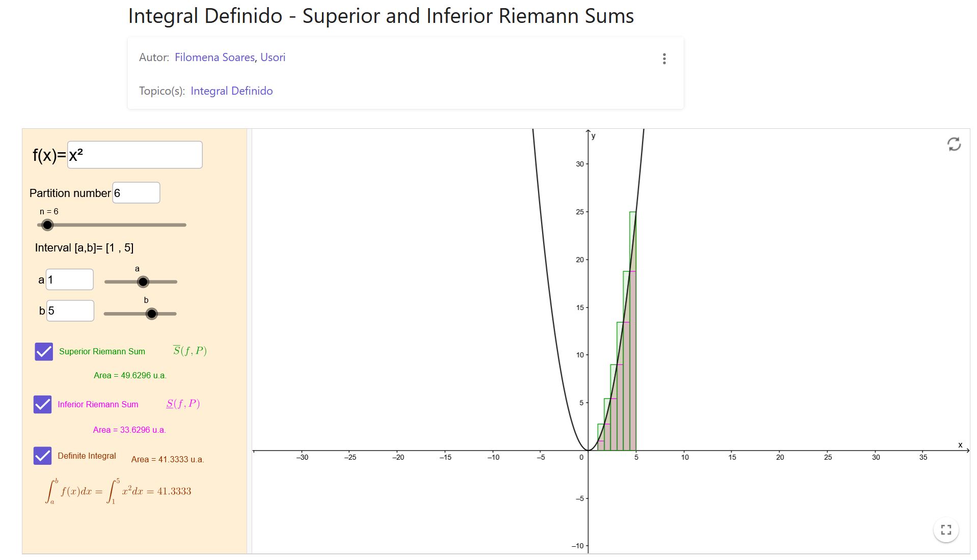Follow the Integral Definido topic link
The width and height of the screenshot is (977, 560).
click(231, 91)
